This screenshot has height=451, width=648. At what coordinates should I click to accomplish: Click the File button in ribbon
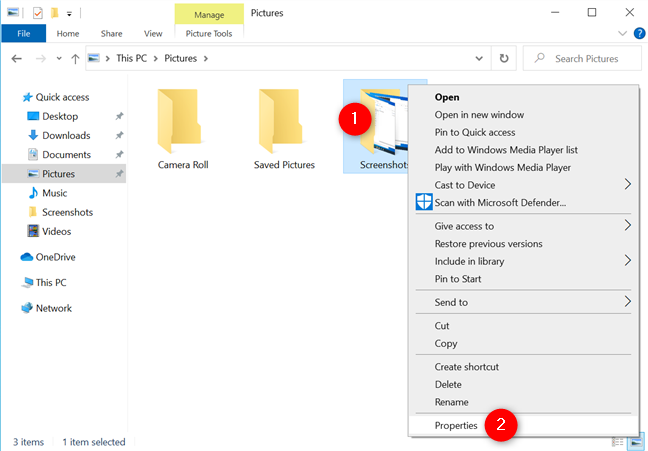[22, 33]
